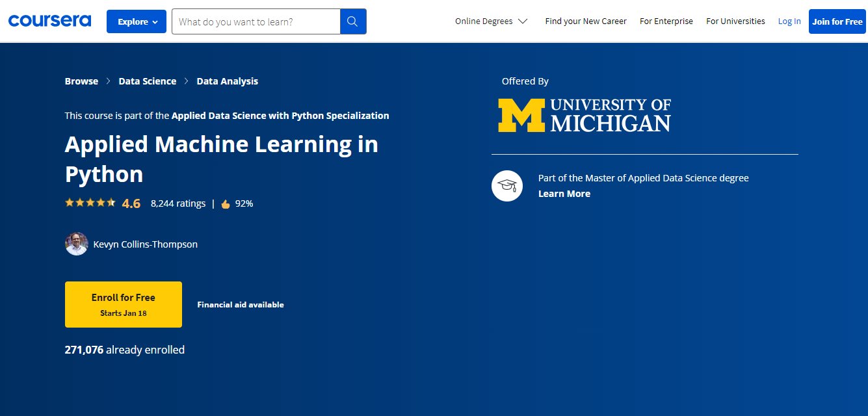Viewport: 868px width, 416px height.
Task: Click the 4.6 rating value
Action: click(x=131, y=203)
